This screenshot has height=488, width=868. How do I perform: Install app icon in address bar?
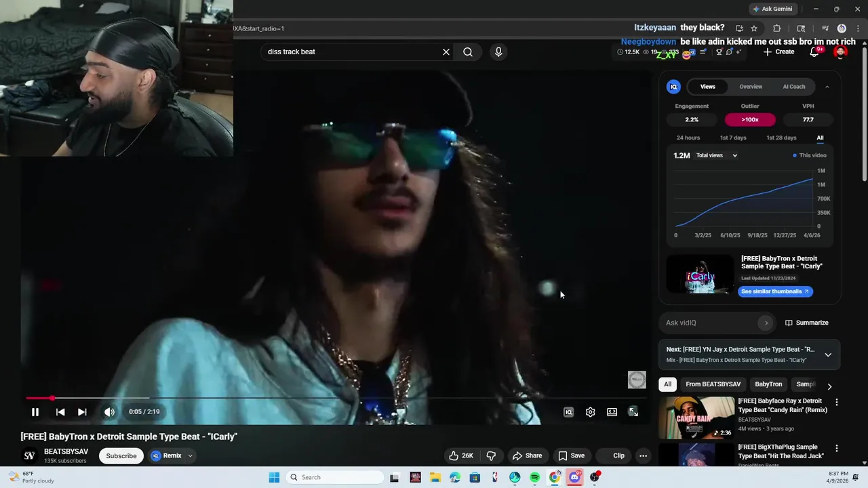[x=739, y=28]
